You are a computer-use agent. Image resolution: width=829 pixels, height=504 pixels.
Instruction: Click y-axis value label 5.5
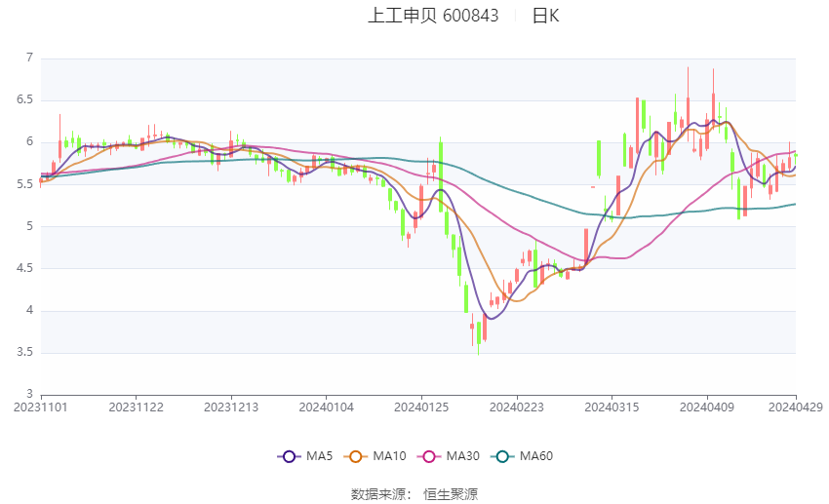(x=24, y=184)
